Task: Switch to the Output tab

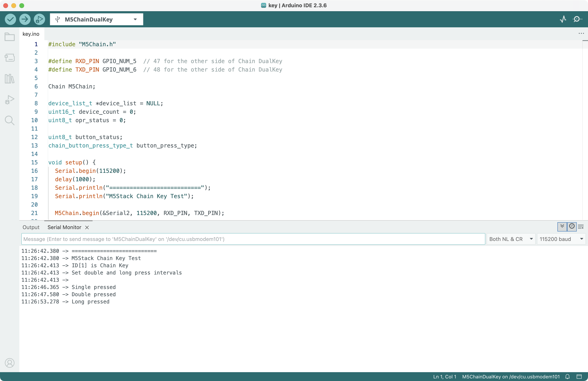Action: point(31,227)
